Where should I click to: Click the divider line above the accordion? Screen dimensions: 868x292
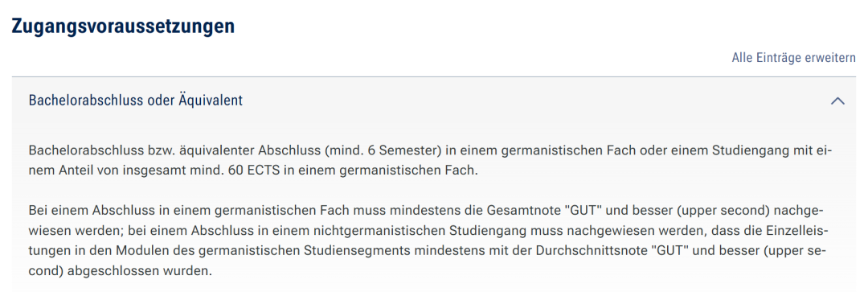point(434,76)
